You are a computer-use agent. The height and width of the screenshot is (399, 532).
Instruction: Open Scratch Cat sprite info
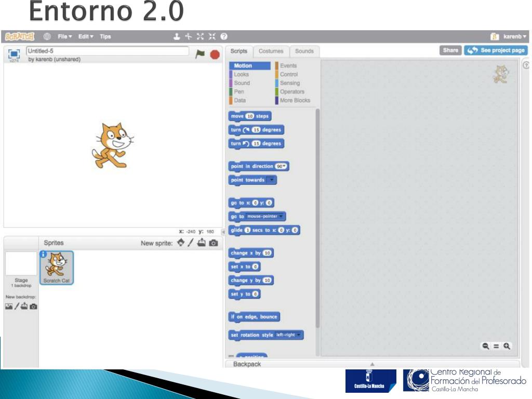(43, 254)
